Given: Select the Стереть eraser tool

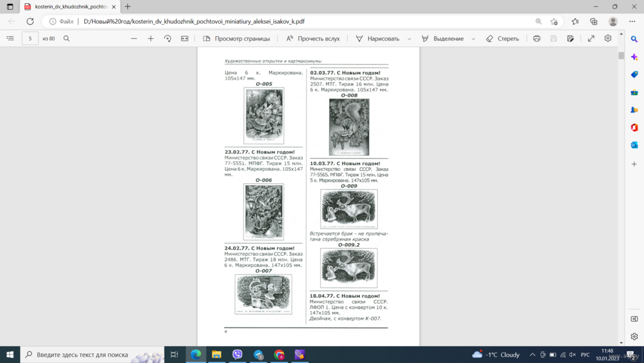Looking at the screenshot, I should point(503,38).
